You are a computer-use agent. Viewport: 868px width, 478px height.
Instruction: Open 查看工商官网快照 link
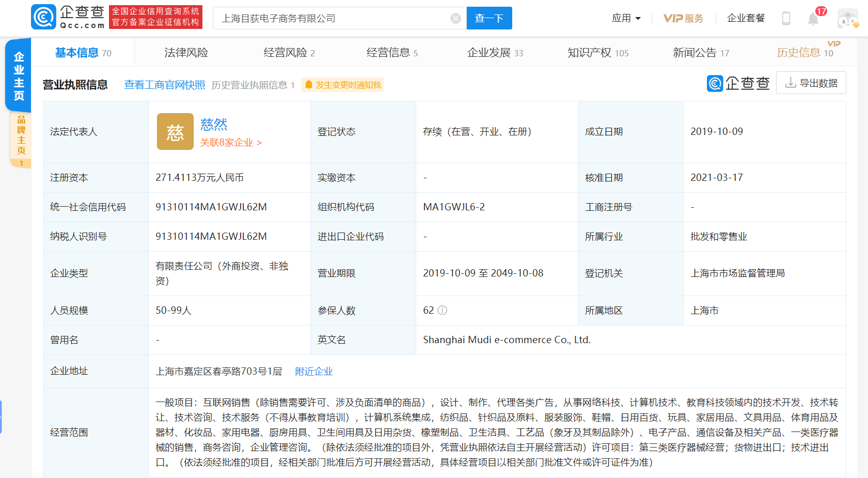tap(165, 85)
